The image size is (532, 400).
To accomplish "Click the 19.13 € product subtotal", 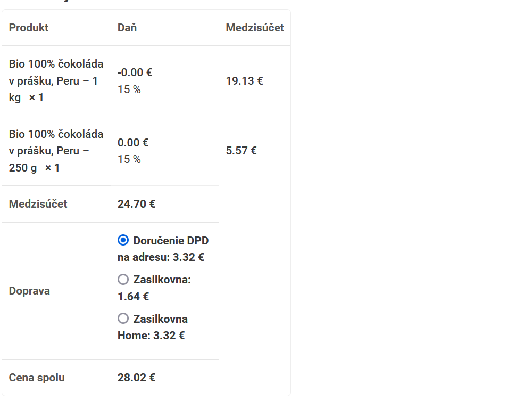I will point(244,81).
